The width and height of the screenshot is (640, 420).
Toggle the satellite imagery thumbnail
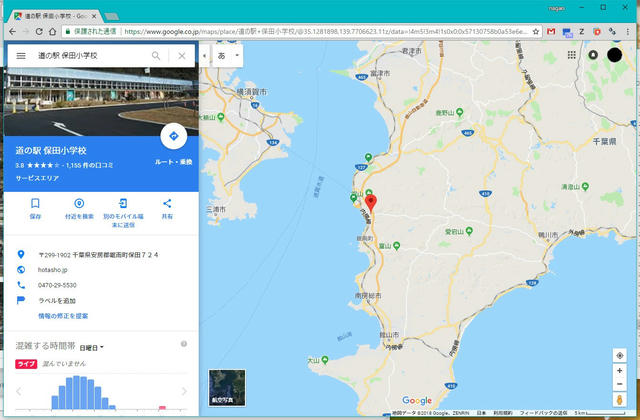tap(227, 388)
